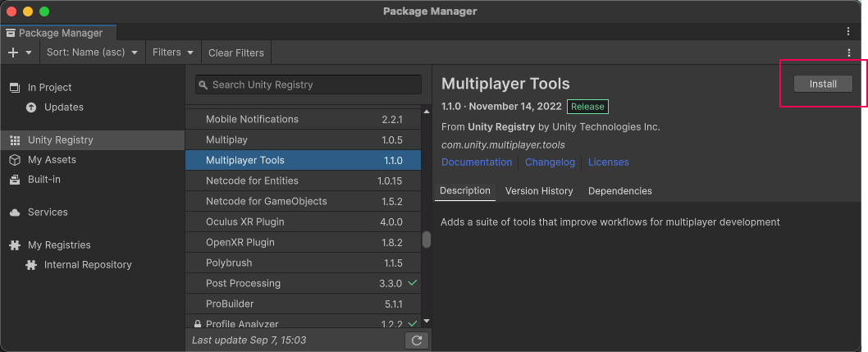Click the In Project sidebar icon
Viewport: 868px width, 352px height.
click(x=14, y=88)
